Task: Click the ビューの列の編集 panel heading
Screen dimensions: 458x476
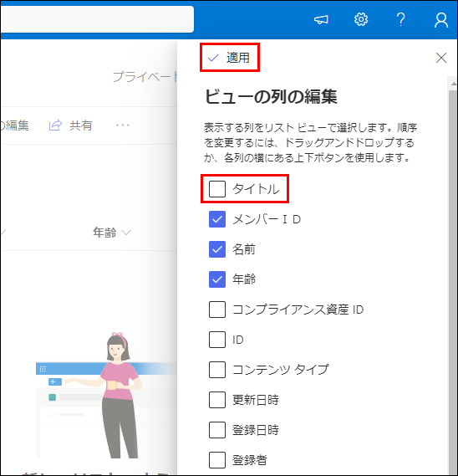Action: (x=271, y=97)
